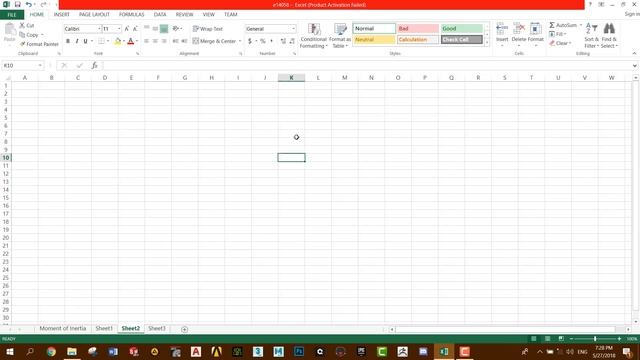Open the Font dialog launcher
This screenshot has height=360, width=640.
pos(137,53)
